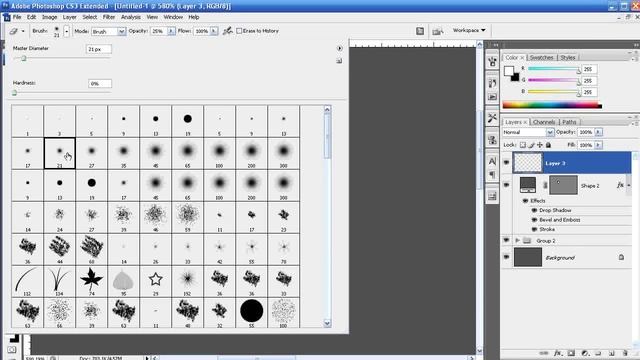
Task: Click brush list scrollbar down arrow
Action: click(x=327, y=323)
